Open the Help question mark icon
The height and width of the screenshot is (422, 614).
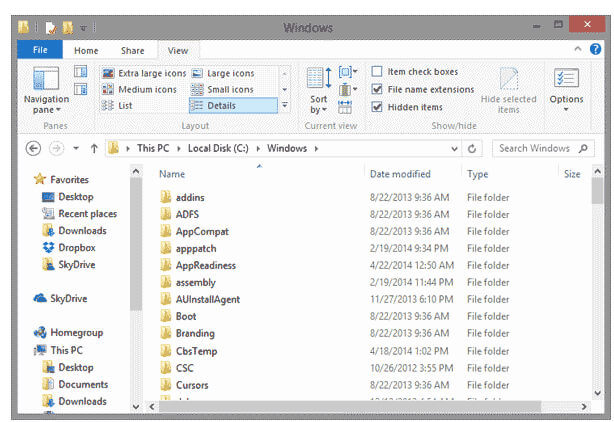coord(595,49)
